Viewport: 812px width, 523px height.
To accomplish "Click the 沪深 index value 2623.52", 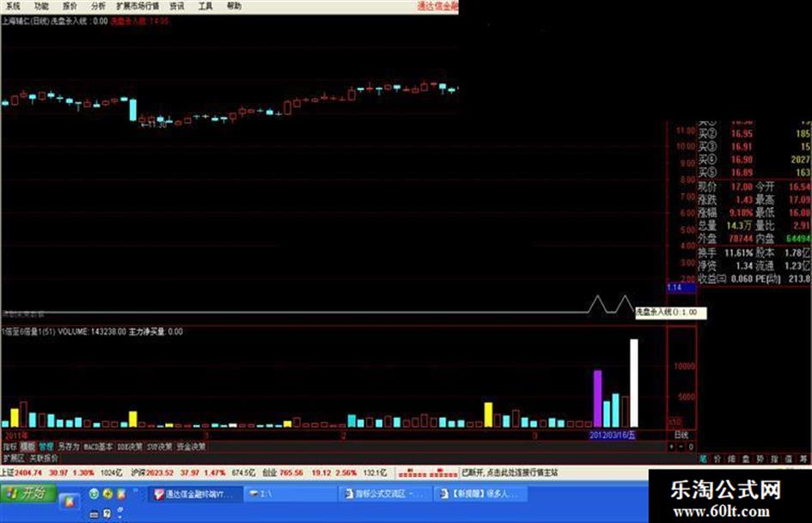I will pyautogui.click(x=160, y=473).
